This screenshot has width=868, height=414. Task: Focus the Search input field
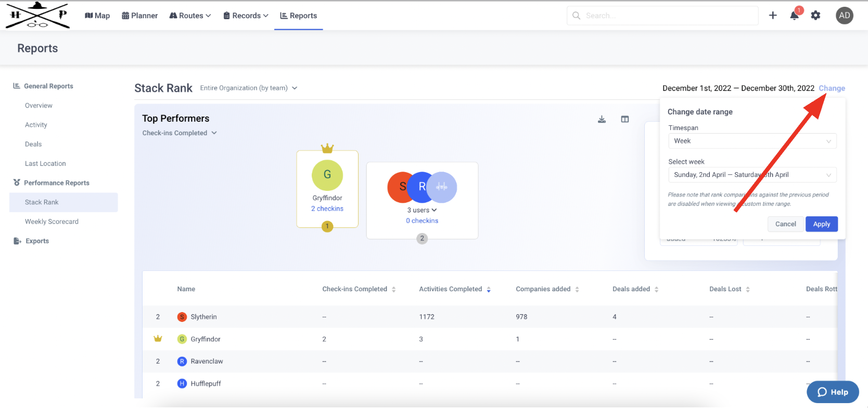[x=662, y=16]
